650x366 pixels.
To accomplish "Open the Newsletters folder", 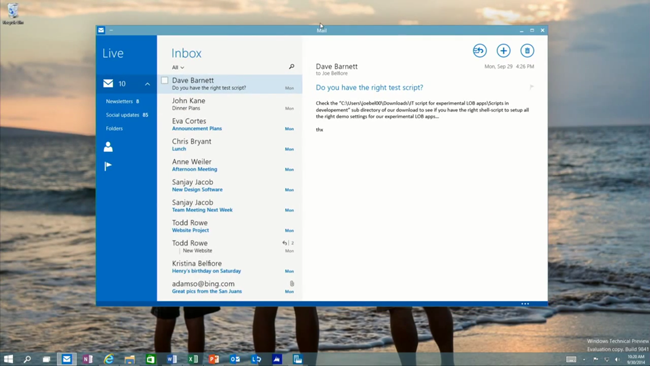I will click(x=122, y=101).
